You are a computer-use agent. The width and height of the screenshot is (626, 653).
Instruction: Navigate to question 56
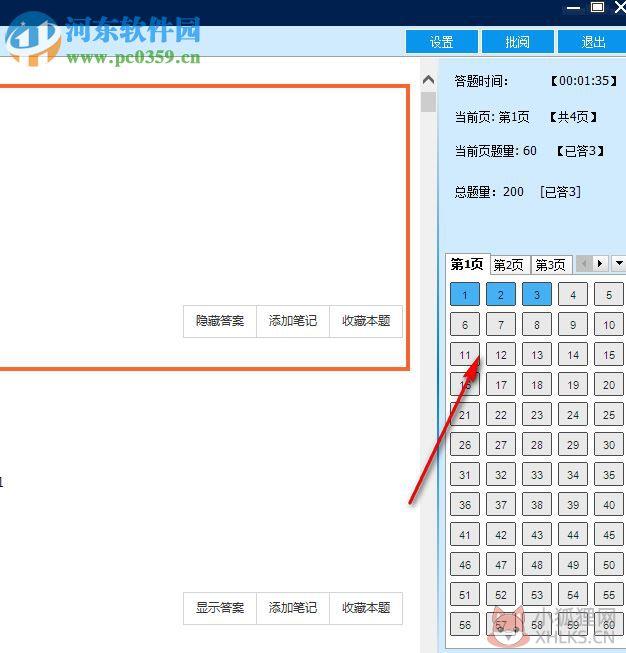click(x=465, y=625)
